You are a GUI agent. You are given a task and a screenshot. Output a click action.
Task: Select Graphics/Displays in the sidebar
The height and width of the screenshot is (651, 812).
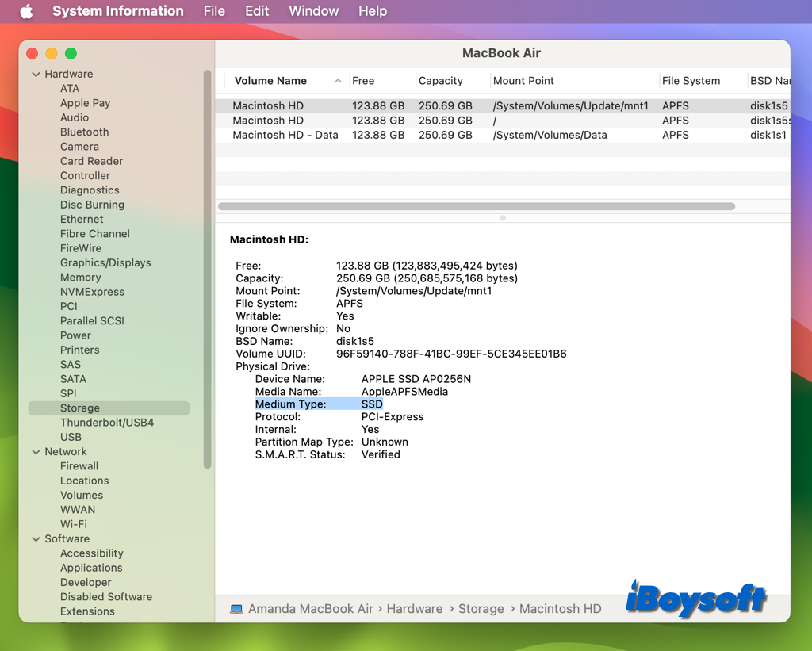(x=105, y=262)
